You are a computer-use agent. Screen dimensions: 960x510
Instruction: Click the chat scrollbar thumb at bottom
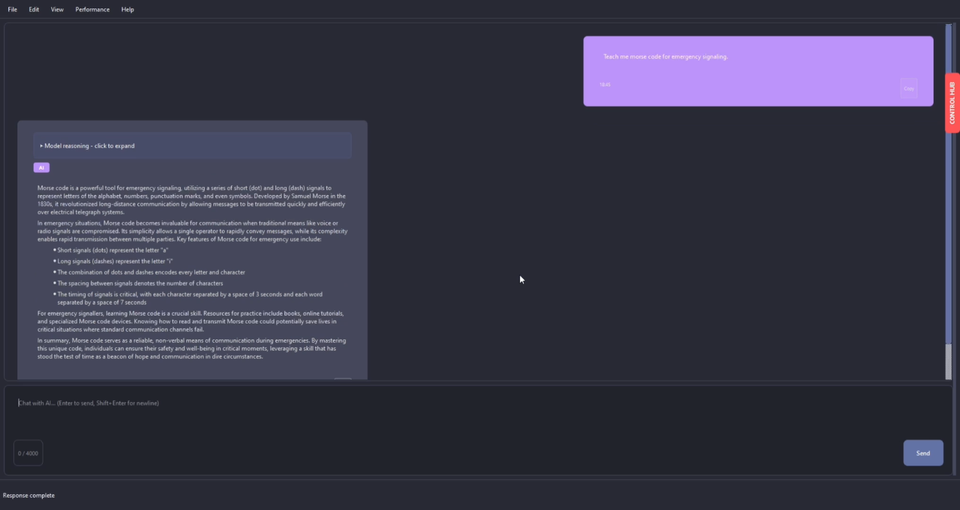pyautogui.click(x=948, y=362)
